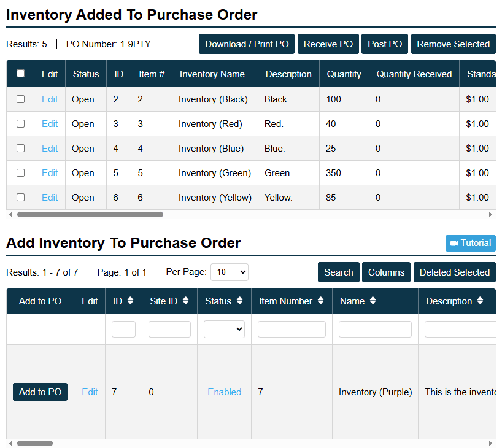Click the PO Number 1-9PTY text
Screen dimensions: 502x448
(108, 44)
